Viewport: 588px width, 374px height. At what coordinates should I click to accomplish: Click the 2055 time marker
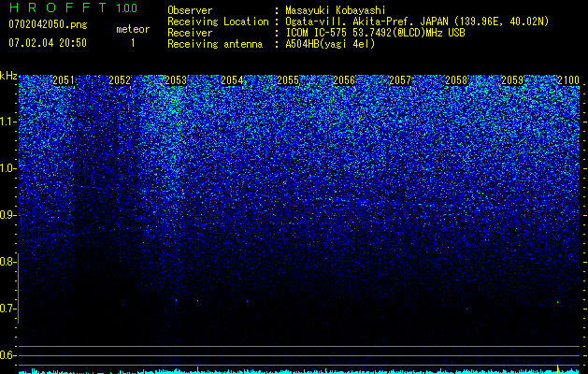point(288,79)
